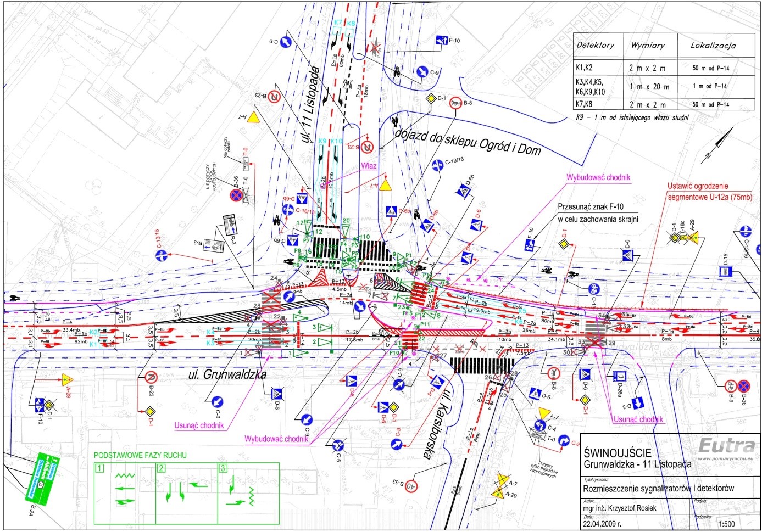Click the Eutra company logo
The image size is (762, 532).
coord(727,445)
